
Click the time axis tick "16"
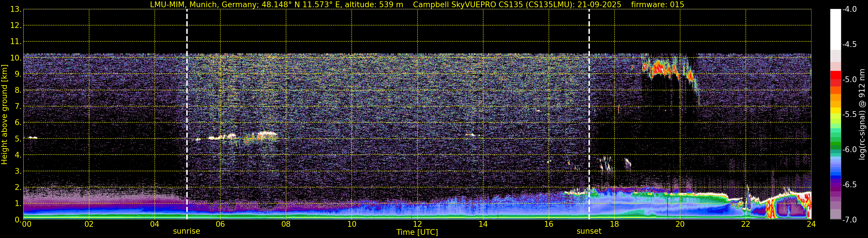pyautogui.click(x=549, y=224)
